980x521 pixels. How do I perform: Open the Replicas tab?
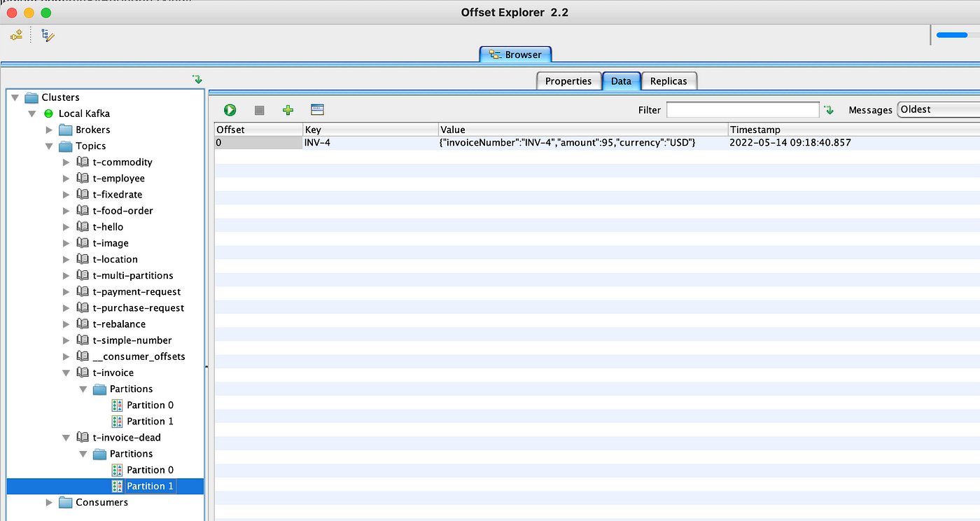pos(668,81)
